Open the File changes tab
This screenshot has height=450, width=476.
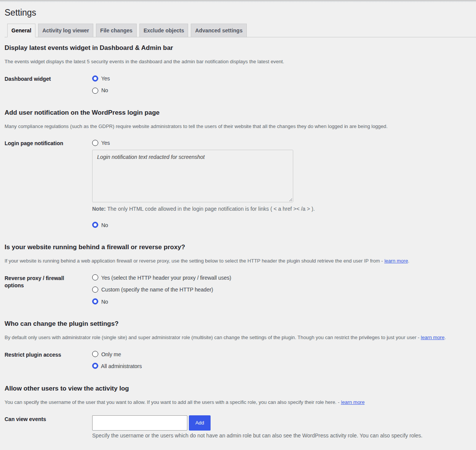(x=116, y=30)
